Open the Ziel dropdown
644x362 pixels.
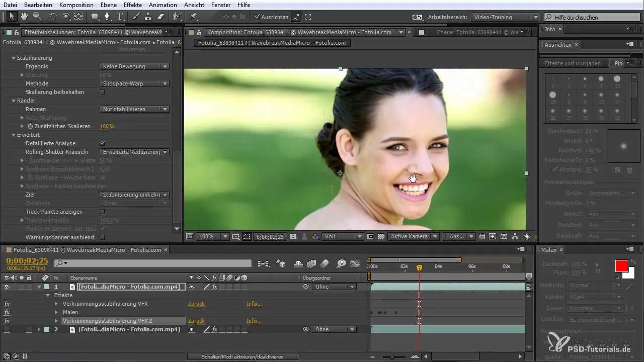point(134,195)
